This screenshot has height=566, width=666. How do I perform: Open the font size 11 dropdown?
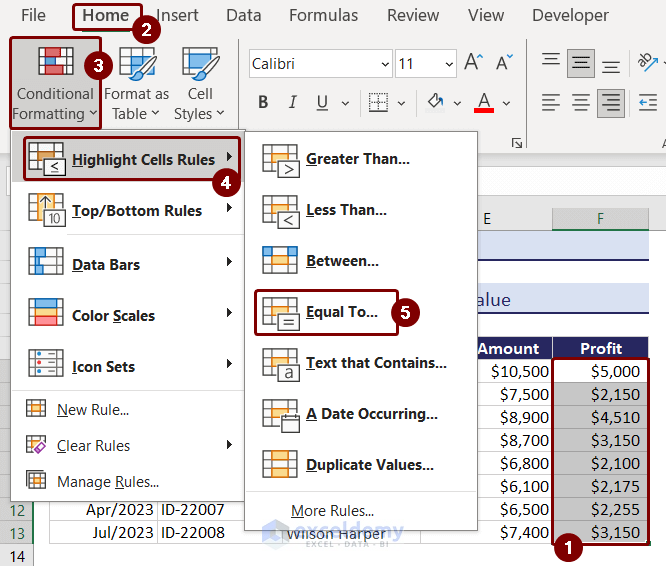449,64
